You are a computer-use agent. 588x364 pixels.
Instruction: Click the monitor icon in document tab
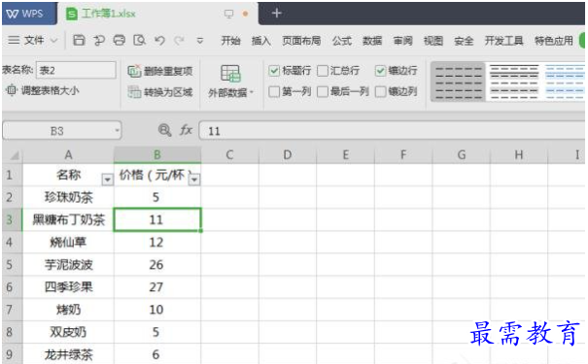228,14
